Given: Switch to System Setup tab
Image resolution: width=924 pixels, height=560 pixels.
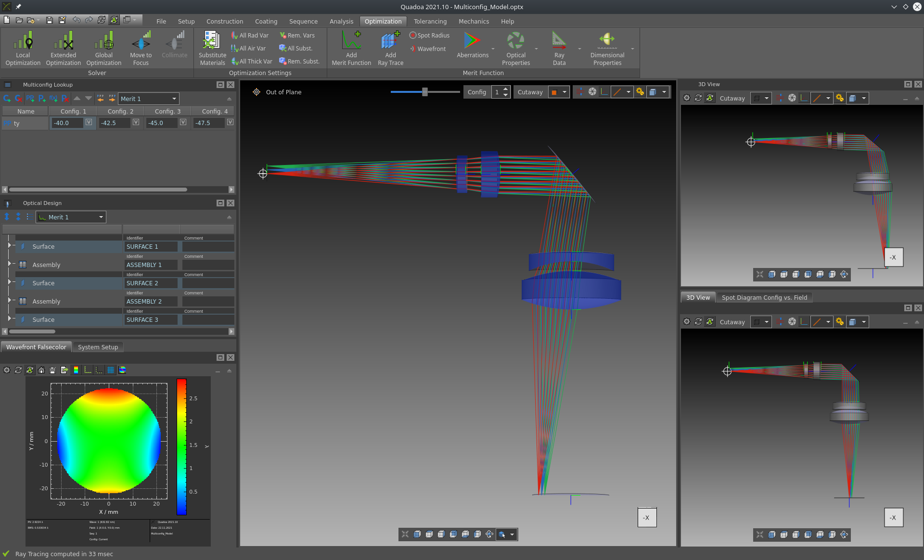Looking at the screenshot, I should (x=98, y=347).
